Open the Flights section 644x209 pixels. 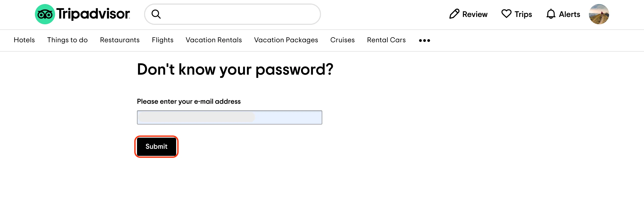click(x=163, y=40)
